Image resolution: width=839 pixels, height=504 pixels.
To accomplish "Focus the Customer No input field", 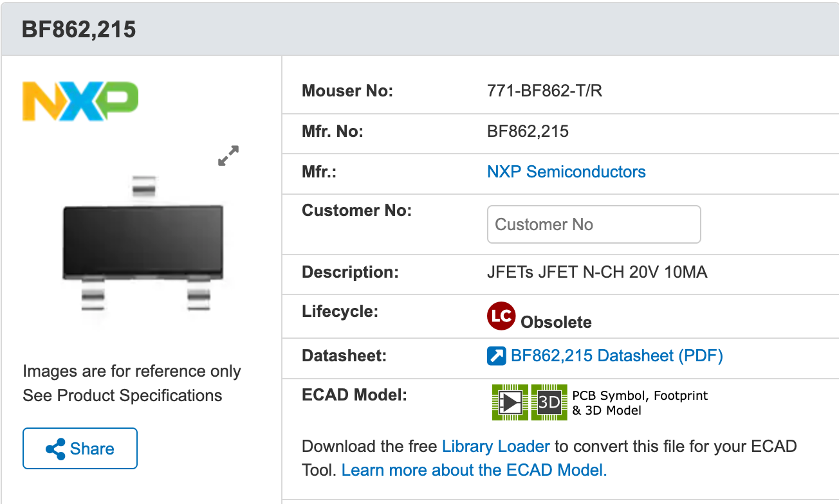I will point(594,224).
